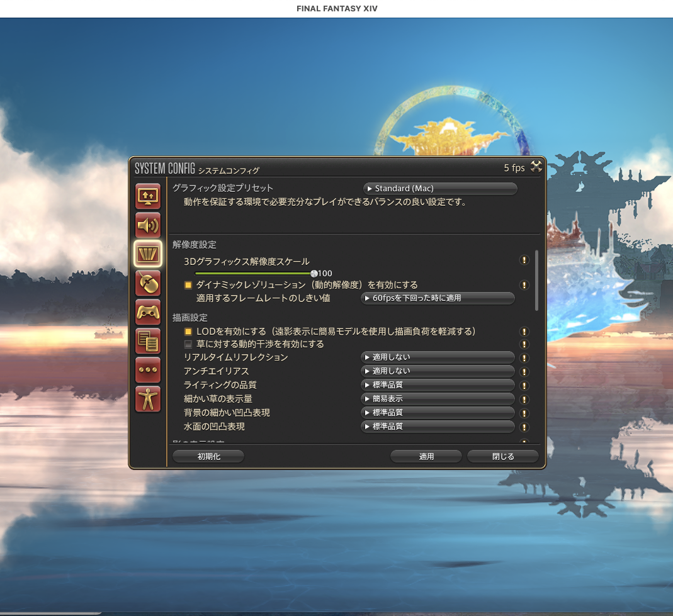The image size is (673, 616).
Task: Expand the アンチエイリアス dropdown
Action: (438, 371)
